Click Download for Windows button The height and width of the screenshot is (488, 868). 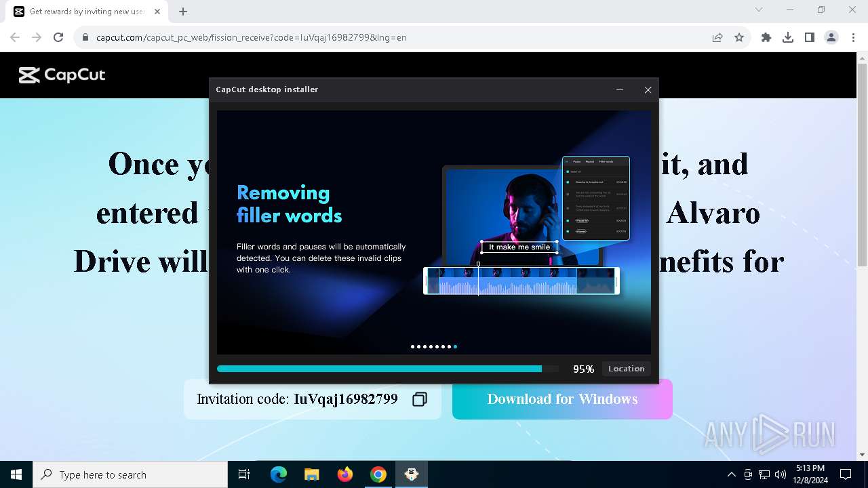pyautogui.click(x=562, y=399)
